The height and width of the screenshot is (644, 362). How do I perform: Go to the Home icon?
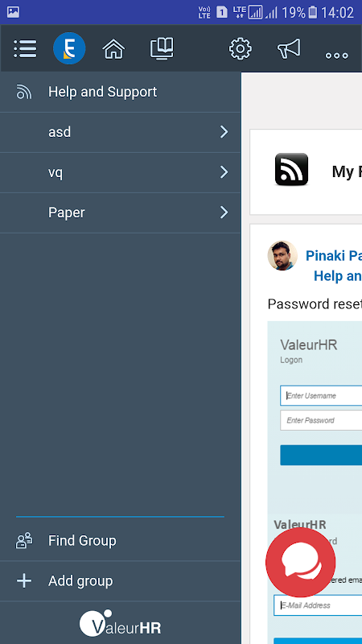(x=113, y=49)
